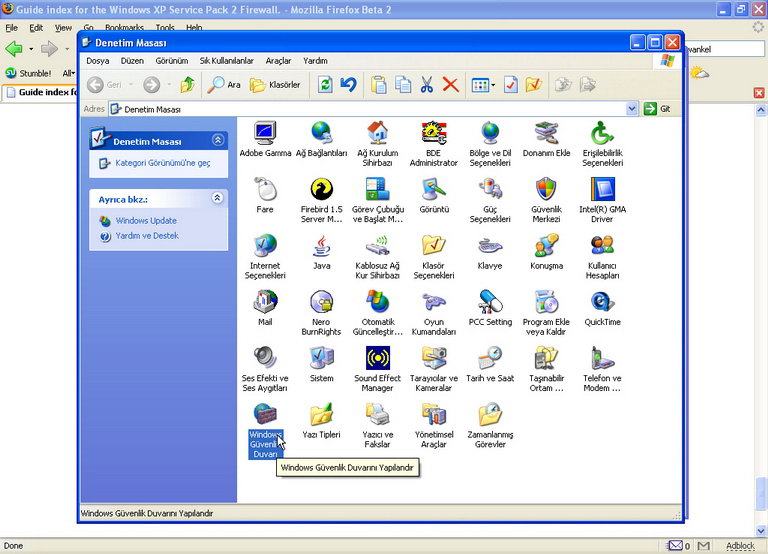Collapse the Denetim Masası side panel
The image size is (768, 554).
click(x=218, y=141)
